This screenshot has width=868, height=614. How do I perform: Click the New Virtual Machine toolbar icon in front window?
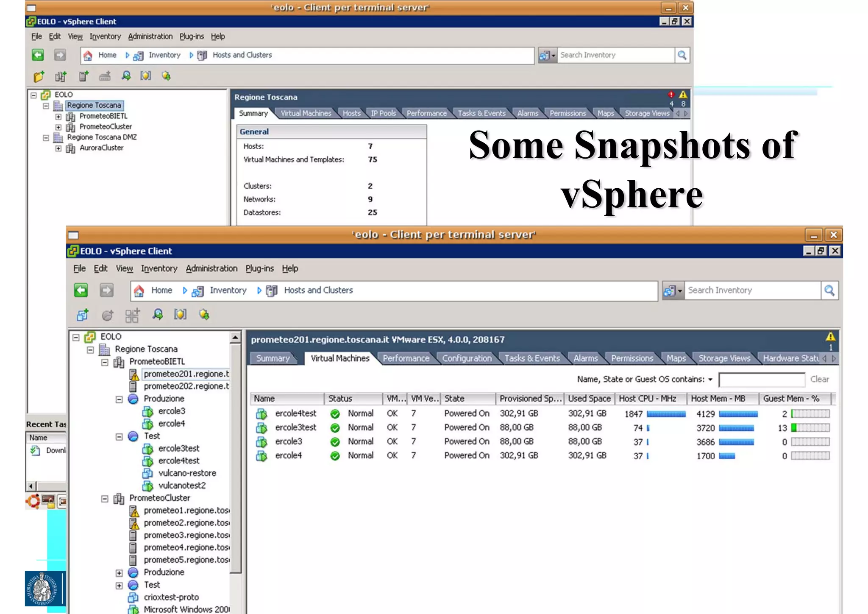coord(83,315)
